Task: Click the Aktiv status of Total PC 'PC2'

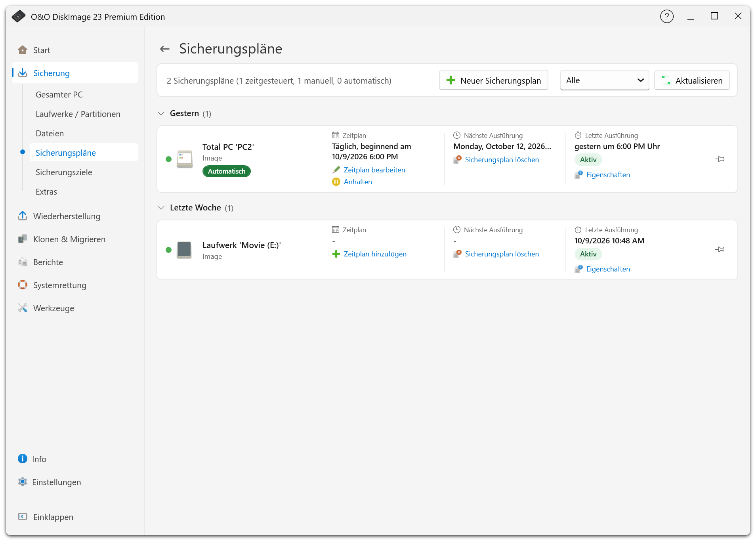Action: [588, 159]
